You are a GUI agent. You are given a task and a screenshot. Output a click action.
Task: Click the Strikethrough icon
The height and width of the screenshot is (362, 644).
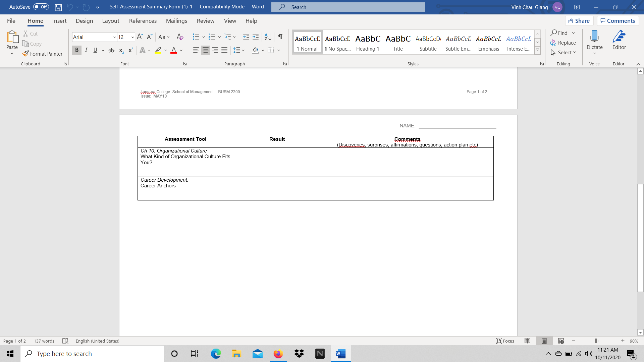(111, 50)
